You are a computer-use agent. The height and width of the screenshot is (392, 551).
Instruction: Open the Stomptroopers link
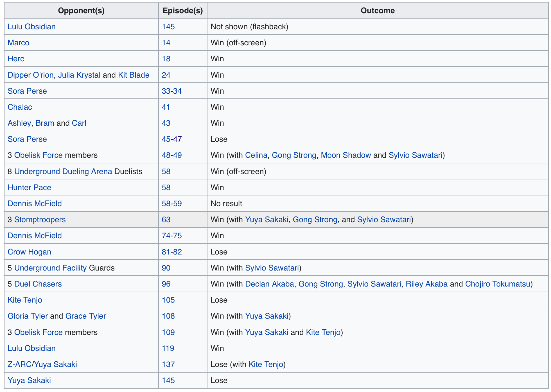tap(40, 220)
